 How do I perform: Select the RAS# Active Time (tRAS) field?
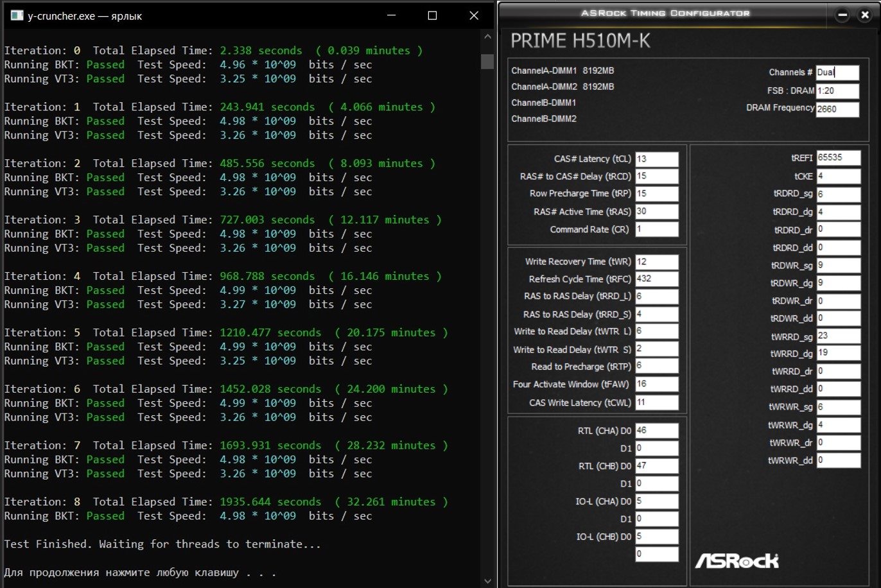point(657,212)
